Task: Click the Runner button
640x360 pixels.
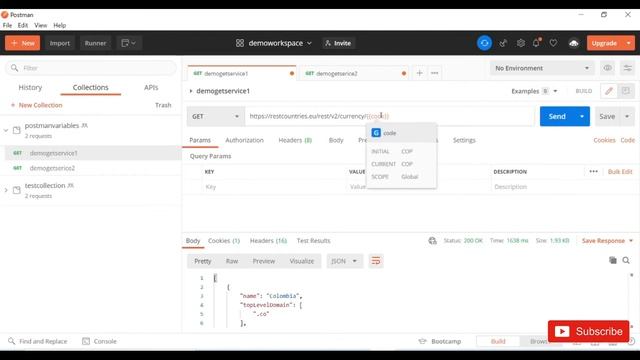Action: 95,43
